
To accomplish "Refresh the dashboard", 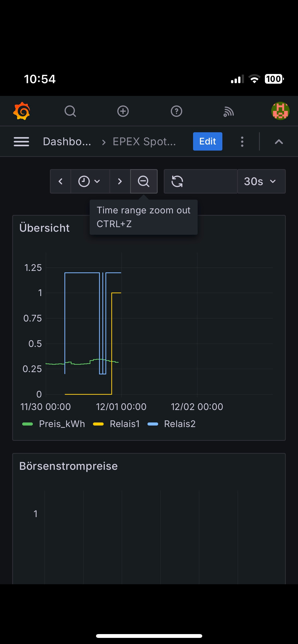I will 177,181.
